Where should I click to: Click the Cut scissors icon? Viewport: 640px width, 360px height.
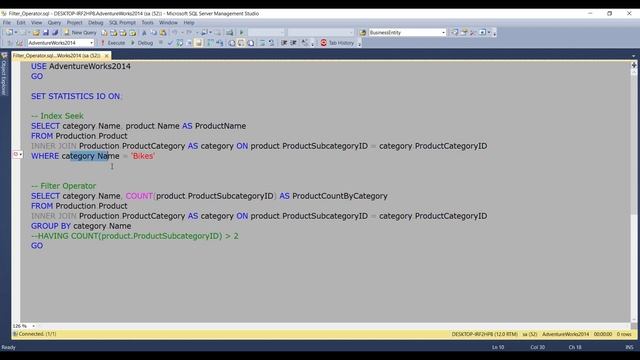[144, 32]
